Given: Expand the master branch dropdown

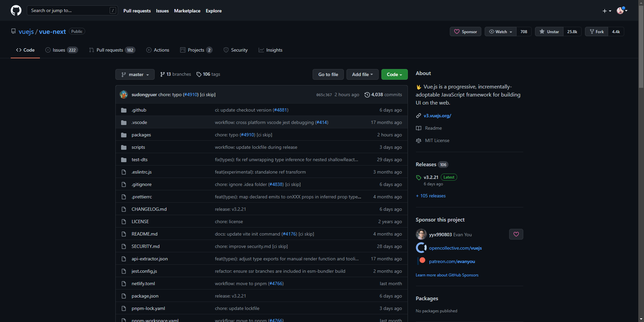Looking at the screenshot, I should [x=135, y=74].
